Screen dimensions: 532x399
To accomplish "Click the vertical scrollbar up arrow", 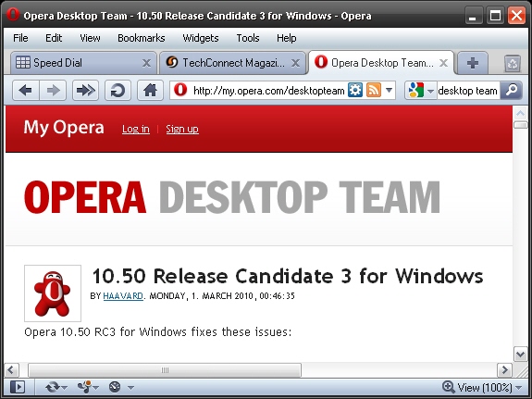I will [521, 113].
